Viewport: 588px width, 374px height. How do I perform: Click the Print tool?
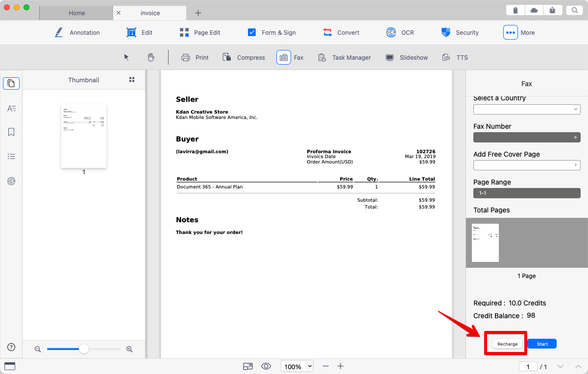(x=195, y=57)
